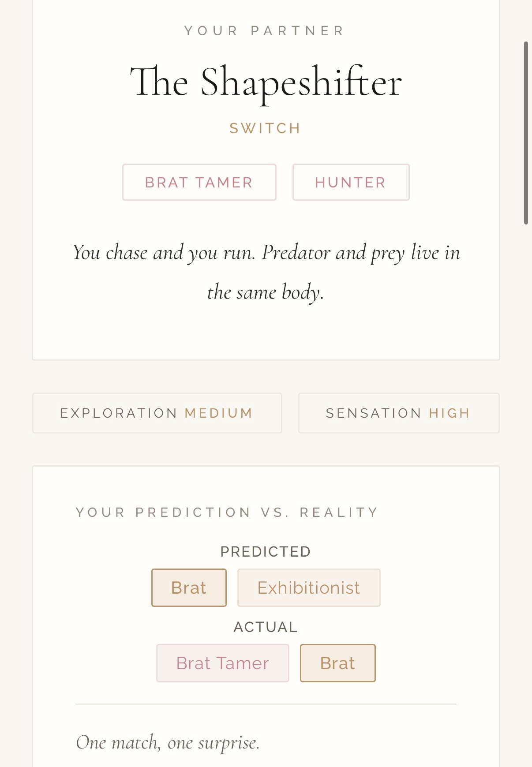
Task: Click the MEDIUM exploration value
Action: (219, 413)
